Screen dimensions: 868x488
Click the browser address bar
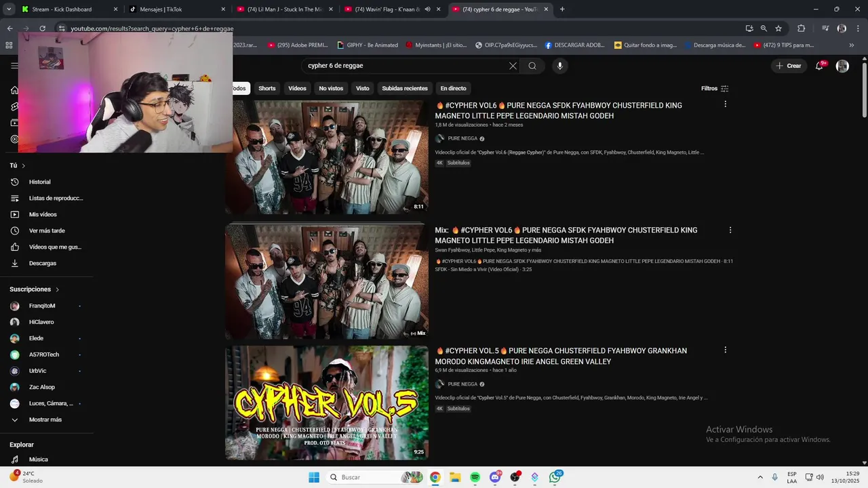pyautogui.click(x=400, y=28)
